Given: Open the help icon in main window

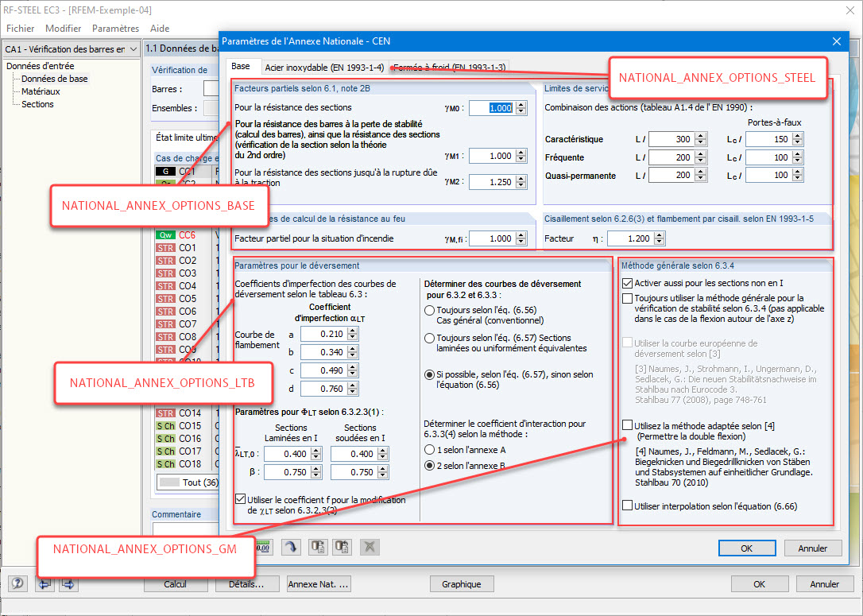Looking at the screenshot, I should [x=17, y=583].
